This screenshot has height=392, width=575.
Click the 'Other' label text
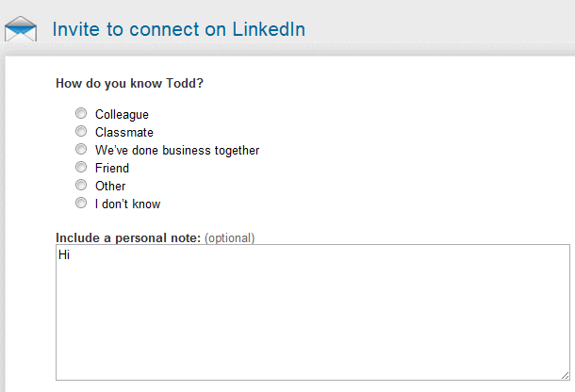click(110, 187)
